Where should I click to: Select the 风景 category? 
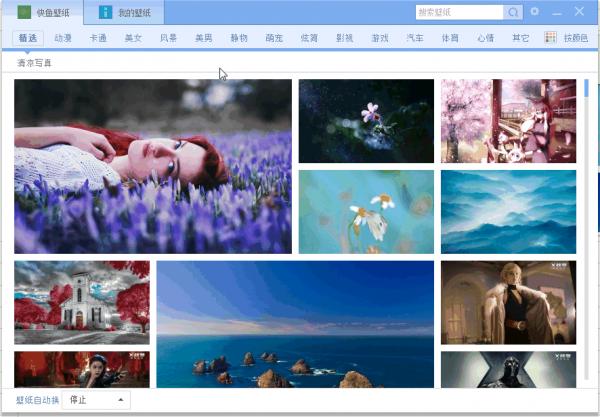pos(168,38)
